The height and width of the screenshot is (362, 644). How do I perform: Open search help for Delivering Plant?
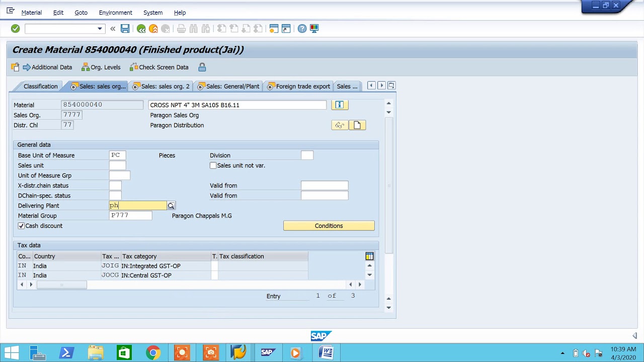[171, 206]
